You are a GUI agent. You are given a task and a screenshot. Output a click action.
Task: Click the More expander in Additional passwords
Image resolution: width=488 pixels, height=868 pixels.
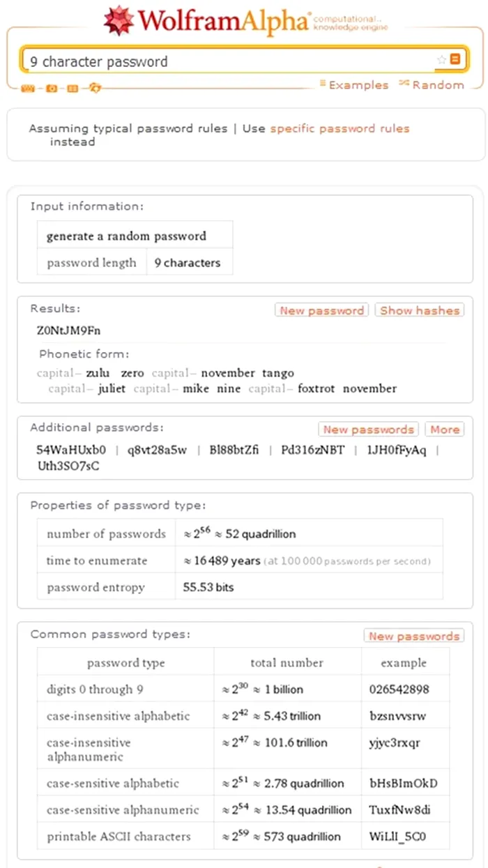[x=444, y=429]
